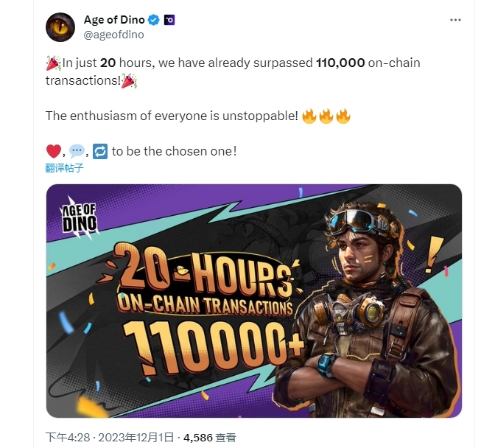Click the blue verified checkmark badge
Image resolution: width=481 pixels, height=448 pixels.
click(154, 20)
